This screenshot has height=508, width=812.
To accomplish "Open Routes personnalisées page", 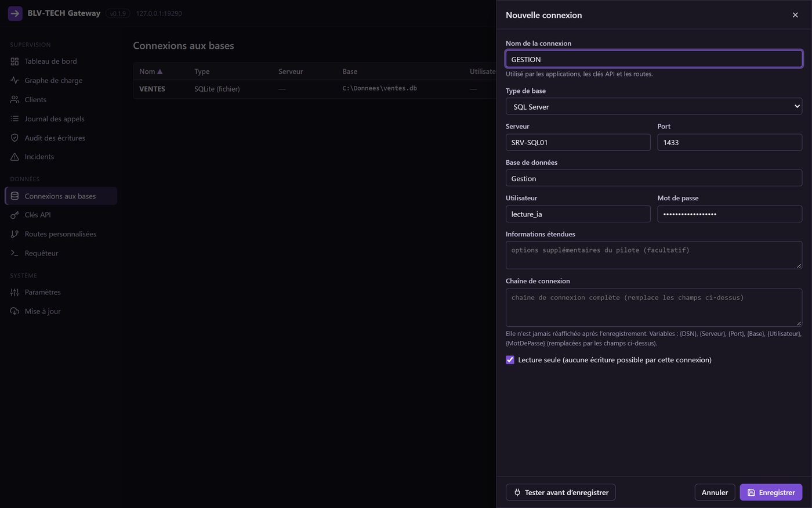I will point(61,234).
